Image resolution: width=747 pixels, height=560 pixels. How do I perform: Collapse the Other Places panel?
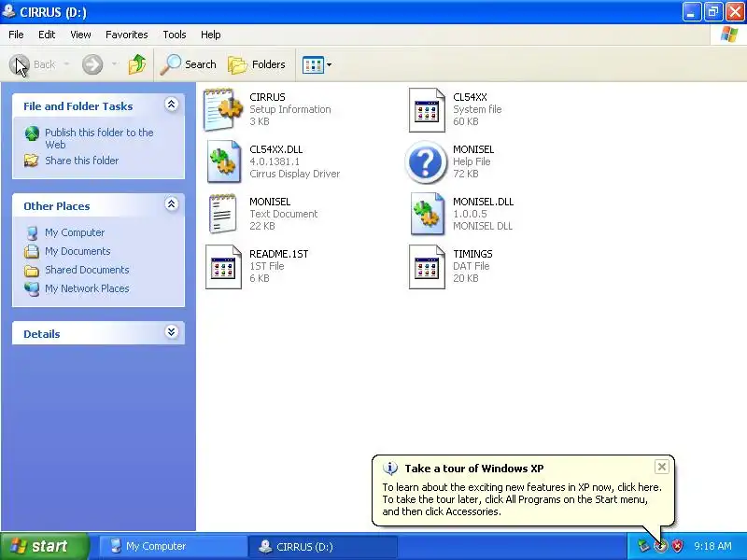pyautogui.click(x=172, y=204)
